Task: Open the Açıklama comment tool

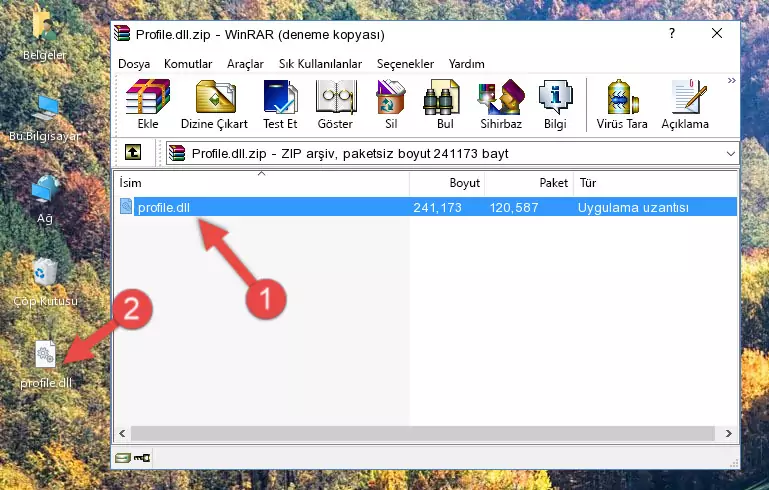Action: 685,104
